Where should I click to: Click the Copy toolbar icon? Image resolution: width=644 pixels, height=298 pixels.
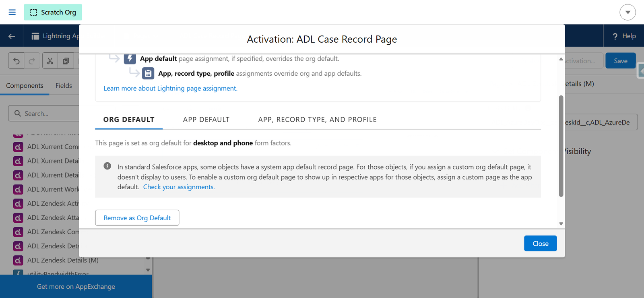(x=66, y=61)
